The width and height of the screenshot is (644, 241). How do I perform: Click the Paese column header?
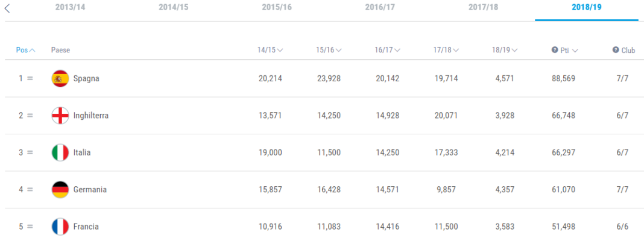coord(60,50)
